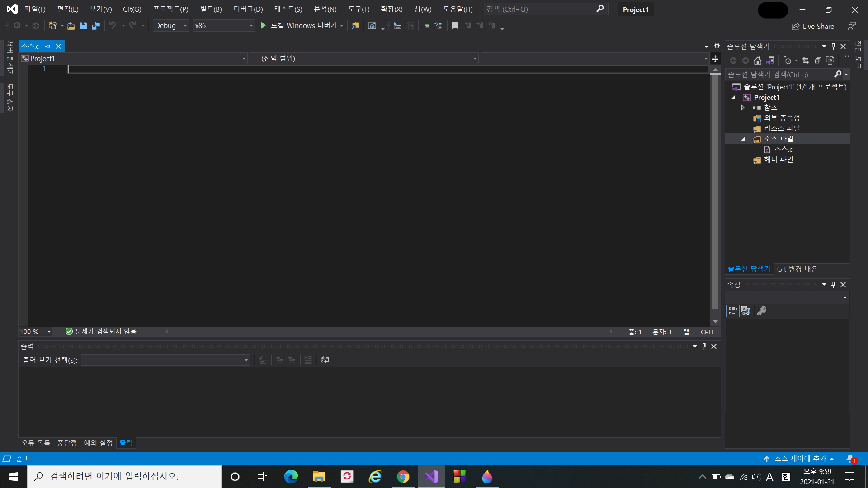Open debugger target dropdown arrow next to 디버거
868x488 pixels.
(341, 26)
